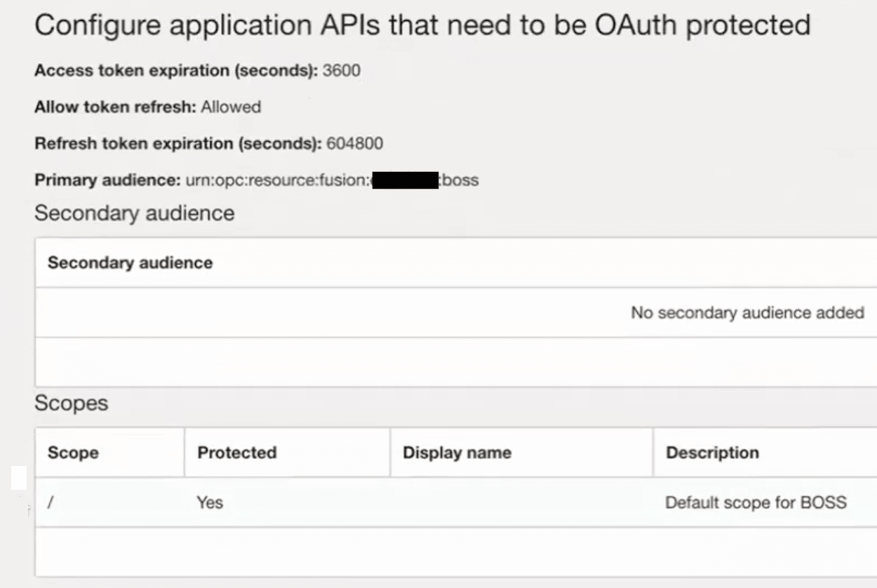Image resolution: width=877 pixels, height=588 pixels.
Task: Select the Allowed status text
Action: (232, 107)
